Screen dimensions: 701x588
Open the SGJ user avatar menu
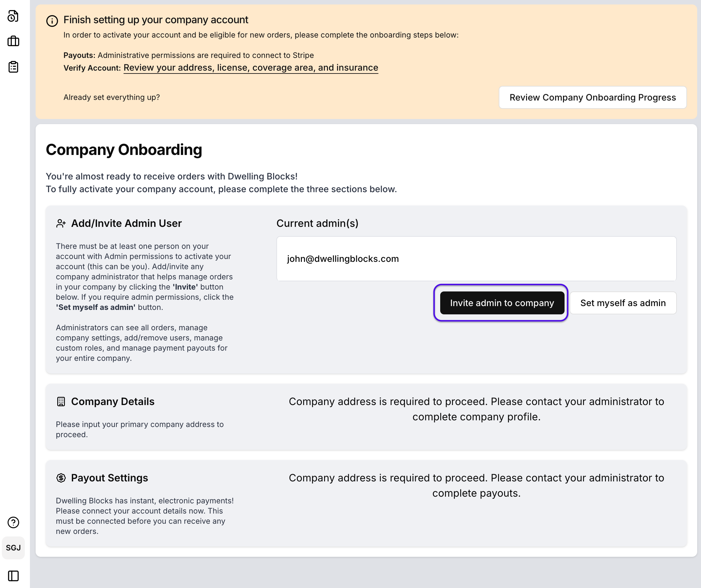point(13,548)
